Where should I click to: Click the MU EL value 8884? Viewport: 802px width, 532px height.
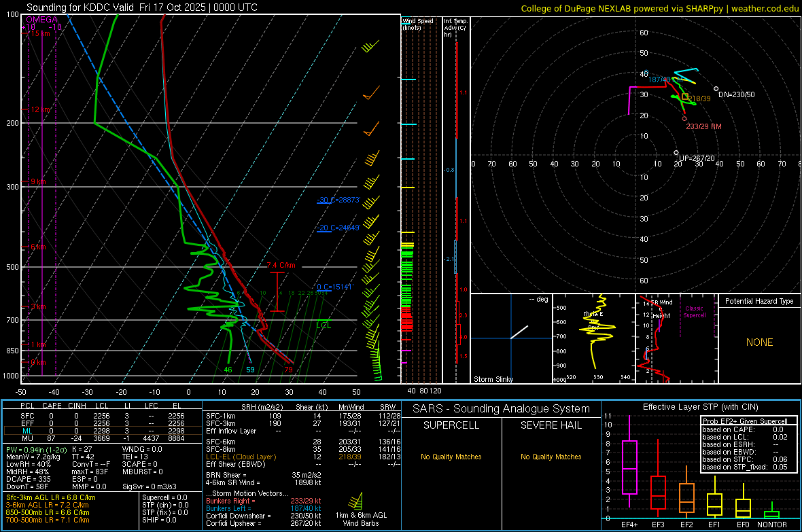pos(176,438)
